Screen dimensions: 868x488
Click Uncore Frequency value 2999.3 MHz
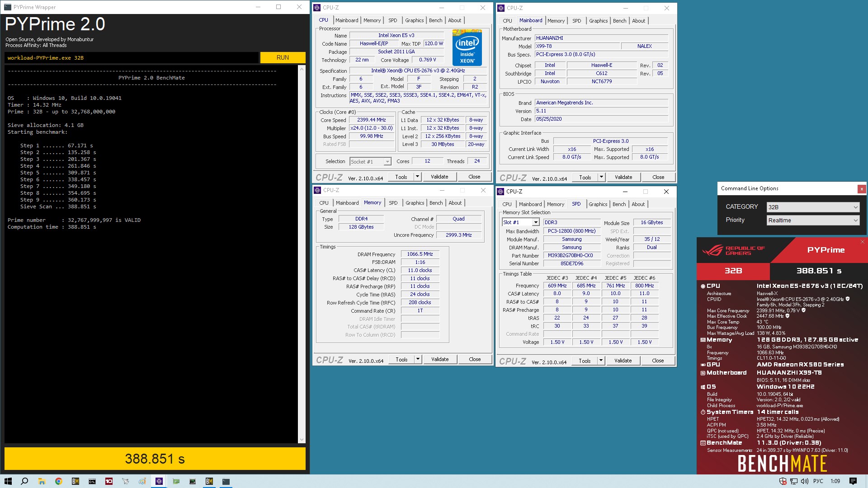click(458, 235)
